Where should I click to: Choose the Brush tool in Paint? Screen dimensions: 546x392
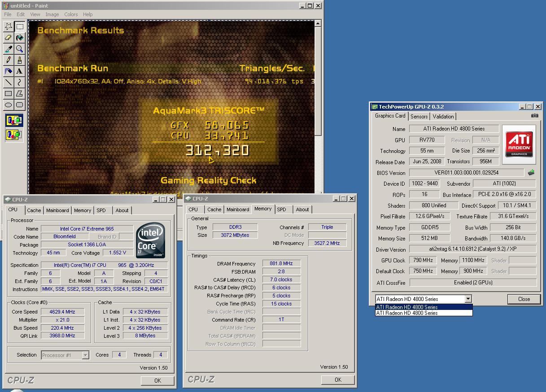coord(20,60)
